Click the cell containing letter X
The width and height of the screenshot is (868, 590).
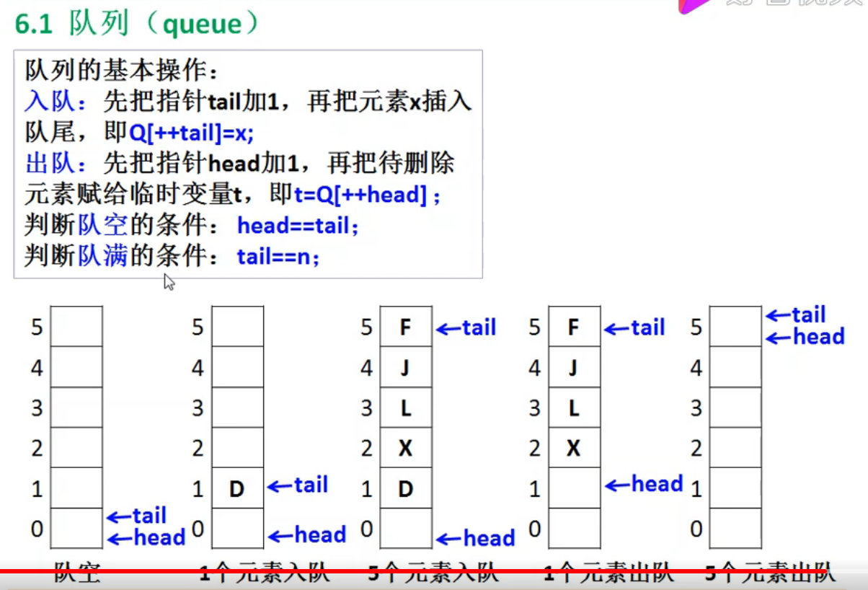[x=405, y=447]
